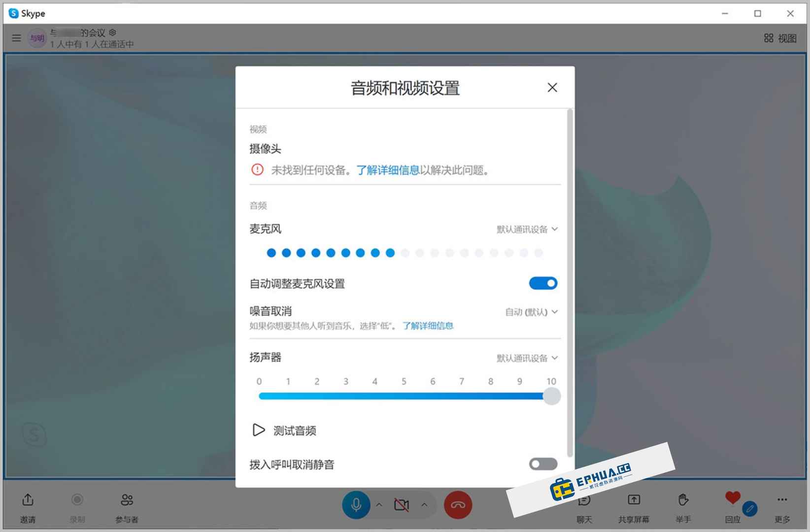Image resolution: width=810 pixels, height=532 pixels.
Task: Click the 噪音取消 label
Action: (x=270, y=311)
